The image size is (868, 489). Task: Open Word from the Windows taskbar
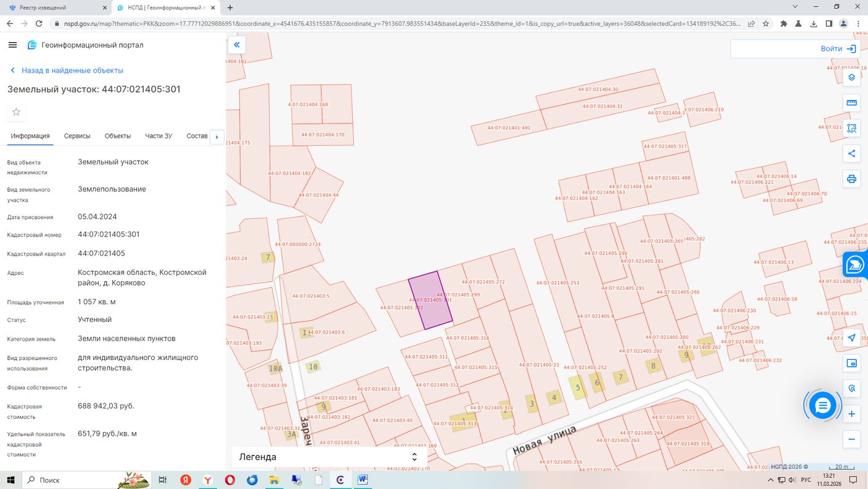click(x=362, y=480)
